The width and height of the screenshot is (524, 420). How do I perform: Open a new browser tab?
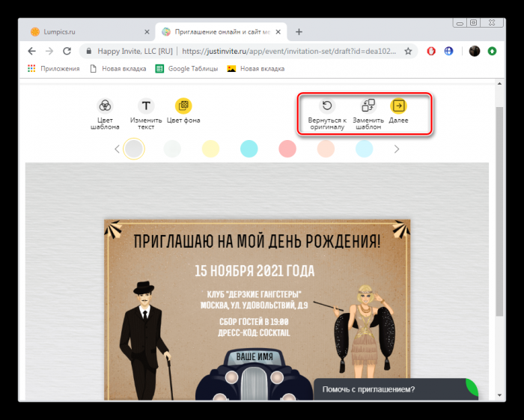pyautogui.click(x=299, y=31)
